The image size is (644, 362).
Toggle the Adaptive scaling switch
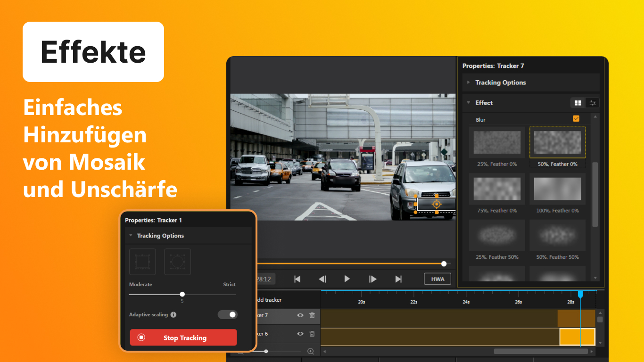[x=228, y=314]
